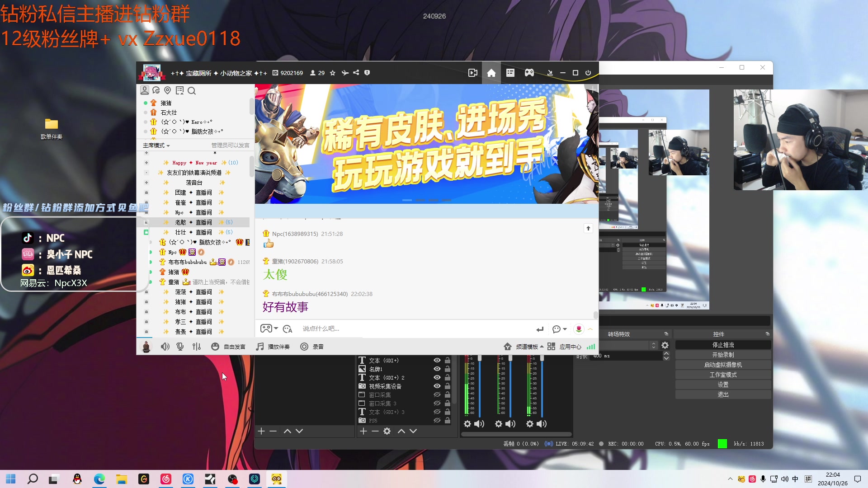Hide the 文本 (GDI+) 2 source
The image size is (868, 488).
(x=437, y=378)
